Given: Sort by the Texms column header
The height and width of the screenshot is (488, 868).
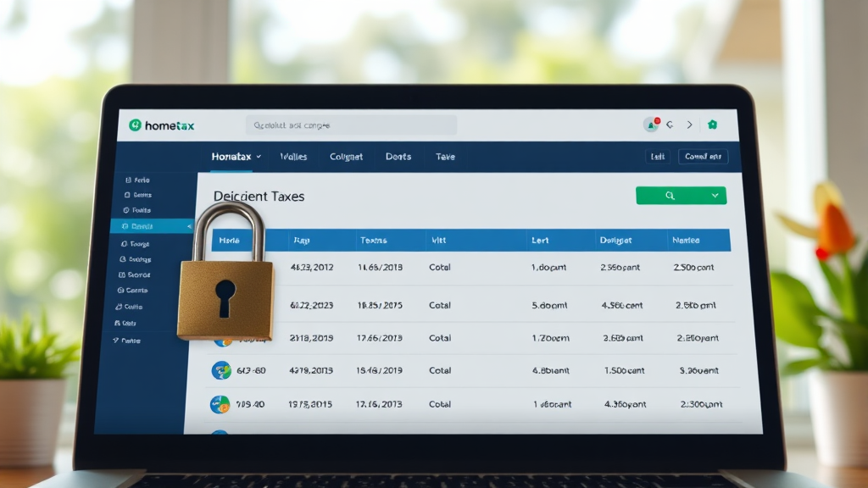Looking at the screenshot, I should [373, 241].
